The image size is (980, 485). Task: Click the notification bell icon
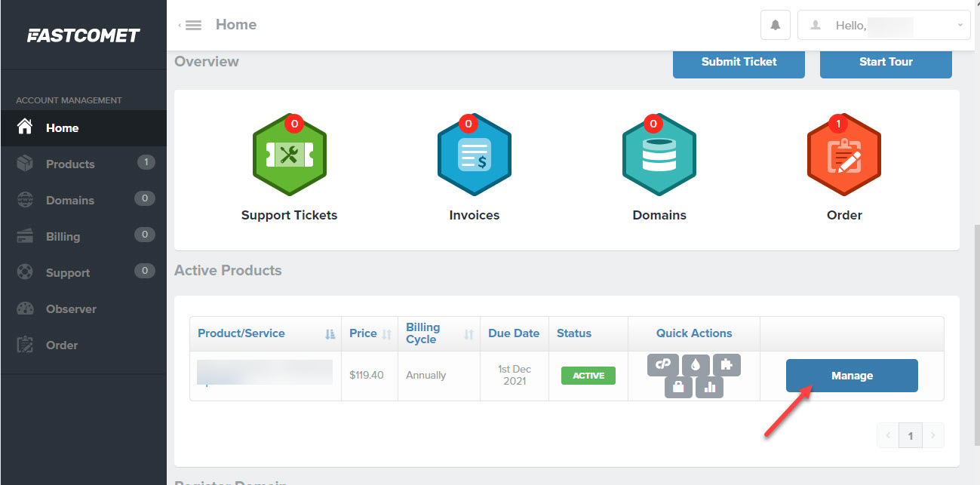775,25
